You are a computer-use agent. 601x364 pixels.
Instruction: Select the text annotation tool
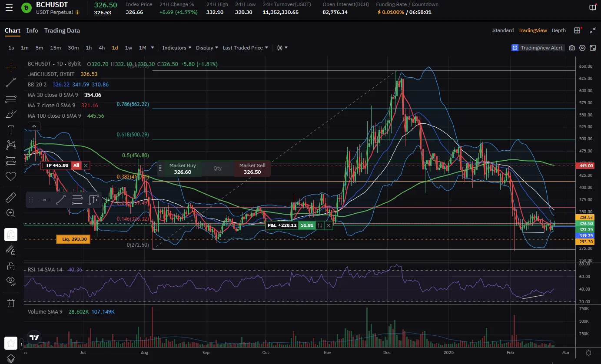(x=11, y=129)
